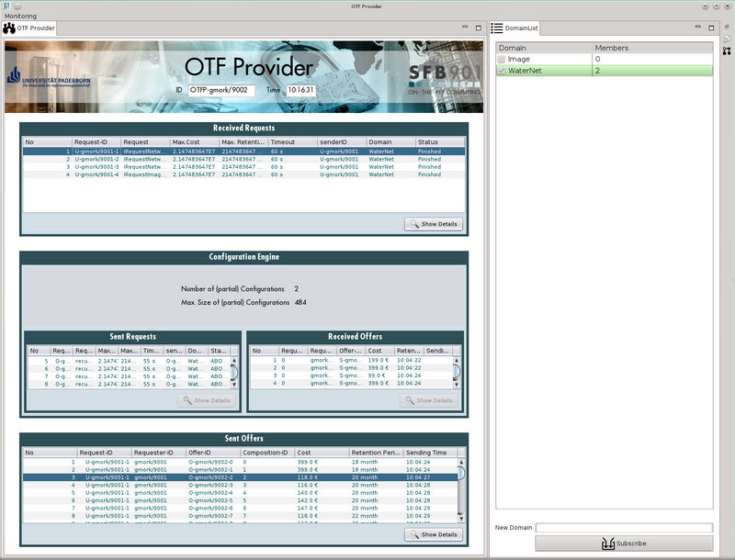
Task: Click the DomainList tab list icon
Action: click(x=496, y=28)
